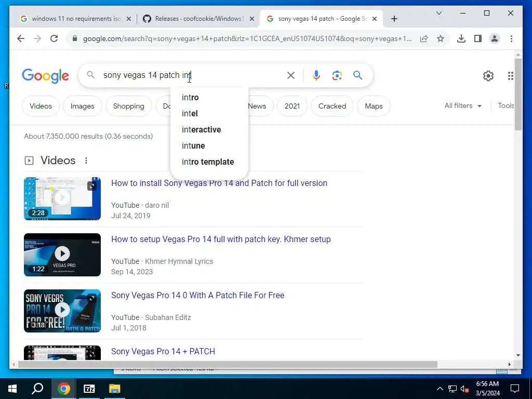This screenshot has height=399, width=532.
Task: Close the windows 11 no requirements tab
Action: 129,19
